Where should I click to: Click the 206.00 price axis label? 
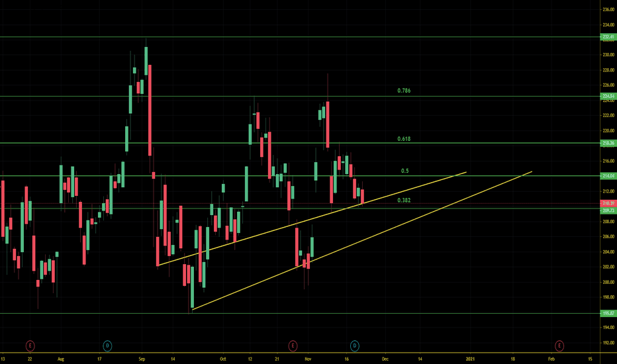(x=608, y=237)
